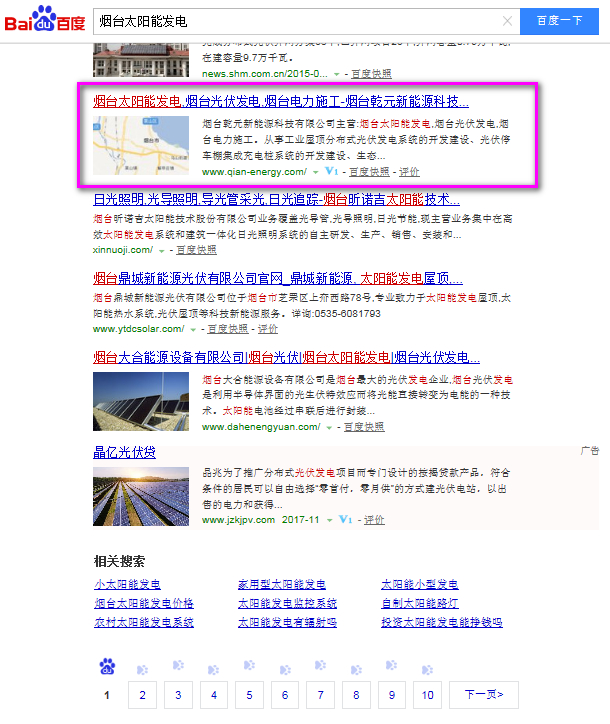The image size is (610, 724).
Task: Jump to results page 10
Action: [427, 695]
